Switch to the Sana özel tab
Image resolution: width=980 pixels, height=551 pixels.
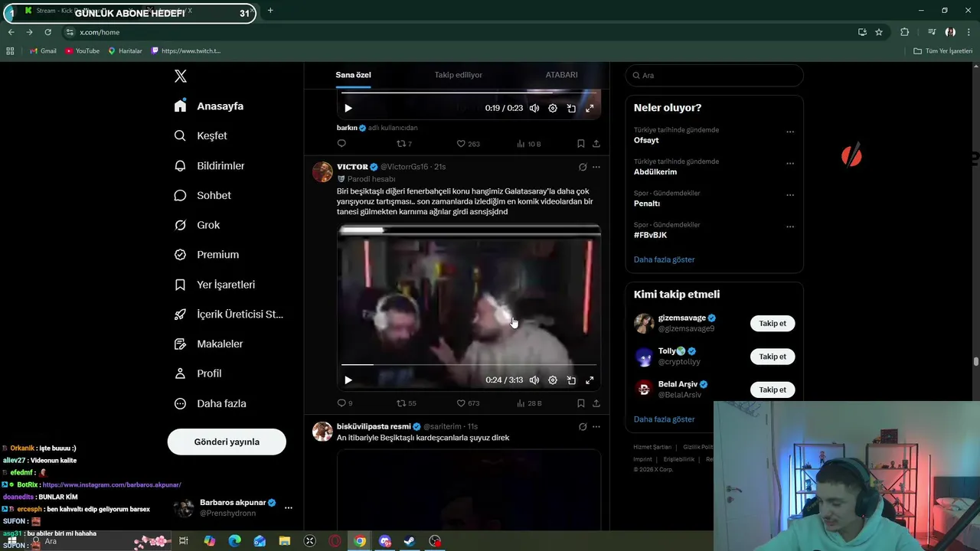pyautogui.click(x=353, y=75)
